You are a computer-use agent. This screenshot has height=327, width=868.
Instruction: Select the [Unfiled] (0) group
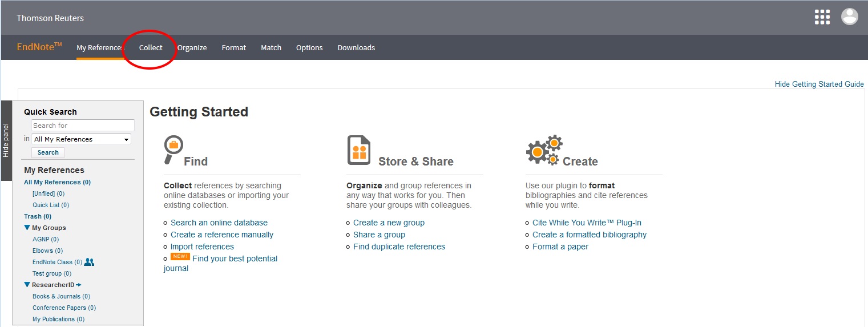click(49, 193)
